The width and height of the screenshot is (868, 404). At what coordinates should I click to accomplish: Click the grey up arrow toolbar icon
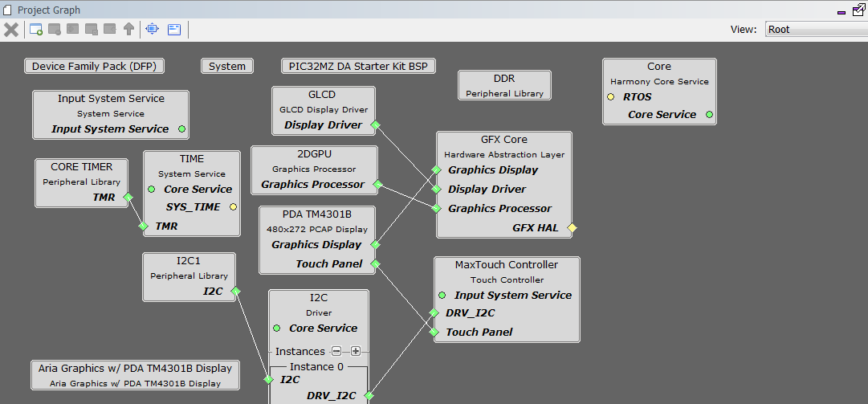pyautogui.click(x=128, y=30)
